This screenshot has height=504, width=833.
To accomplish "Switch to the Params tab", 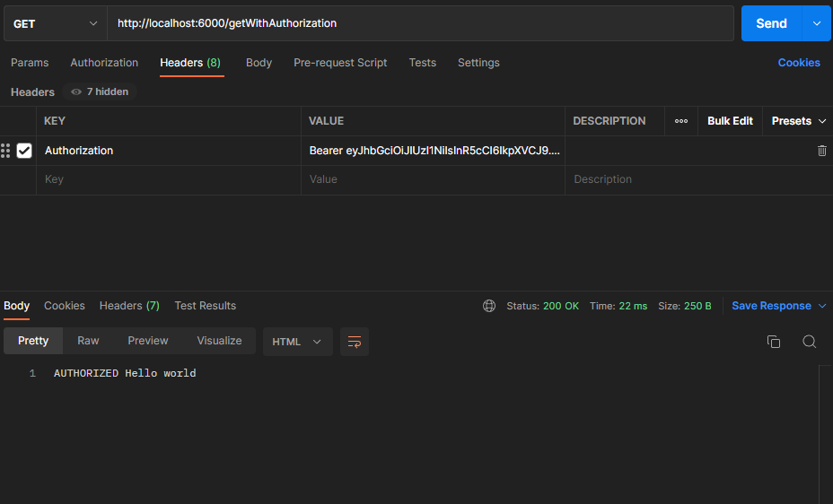I will (x=30, y=63).
